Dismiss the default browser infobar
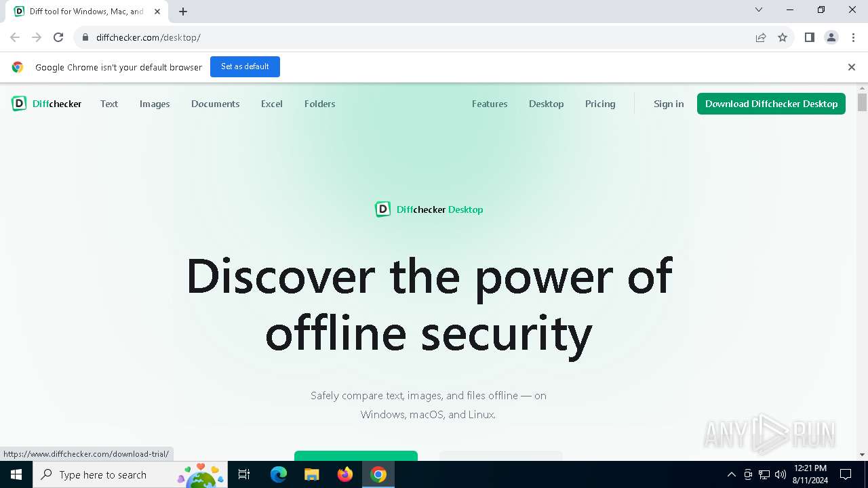The height and width of the screenshot is (488, 868). click(x=852, y=67)
